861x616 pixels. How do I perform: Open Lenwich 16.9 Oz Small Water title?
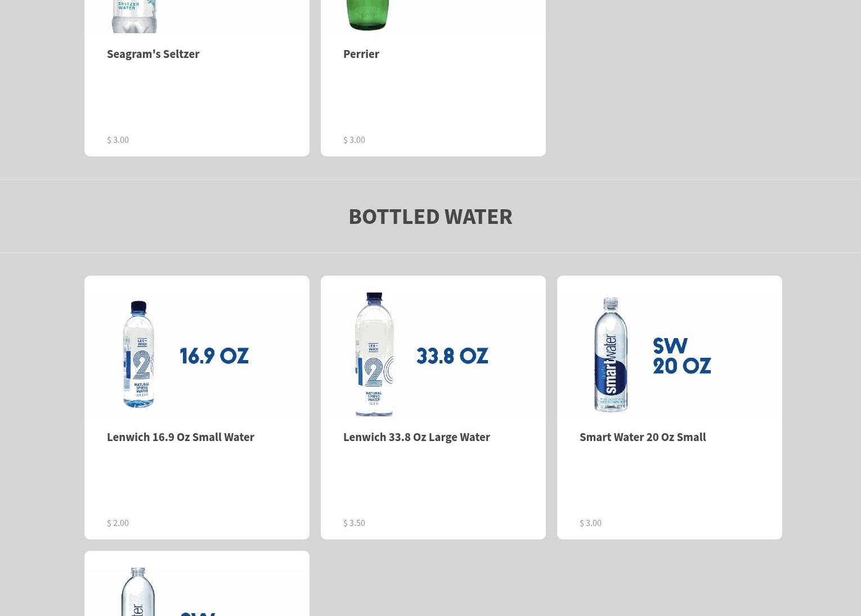pyautogui.click(x=181, y=437)
